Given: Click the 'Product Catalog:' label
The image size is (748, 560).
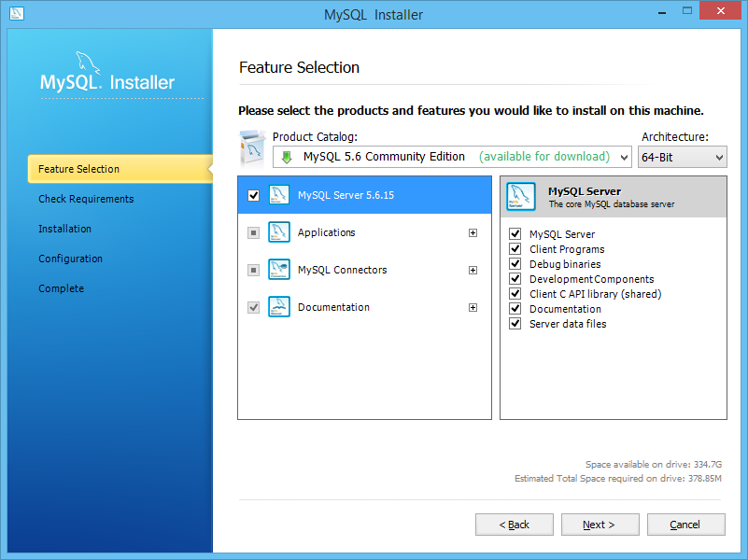Looking at the screenshot, I should [315, 137].
